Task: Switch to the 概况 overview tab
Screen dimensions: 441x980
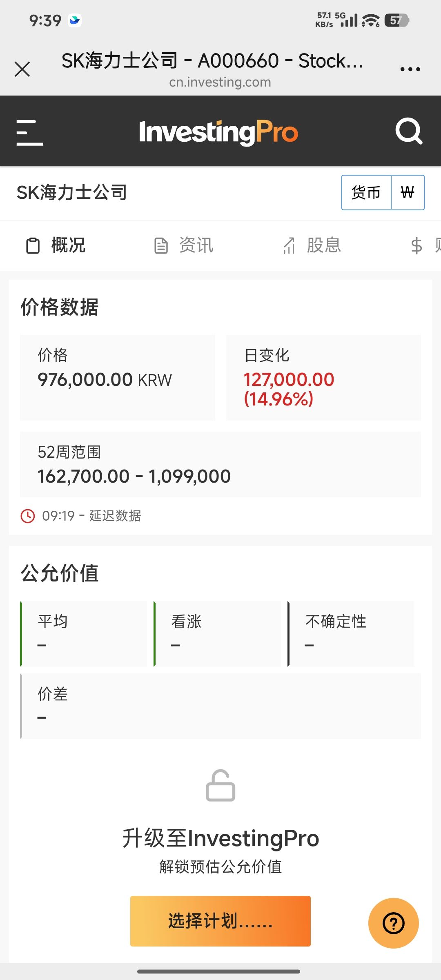Action: [x=56, y=245]
